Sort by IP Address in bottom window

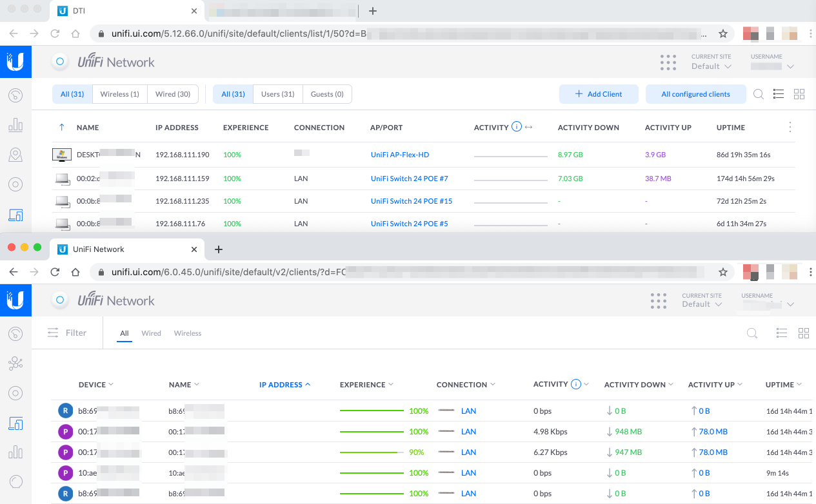click(284, 385)
